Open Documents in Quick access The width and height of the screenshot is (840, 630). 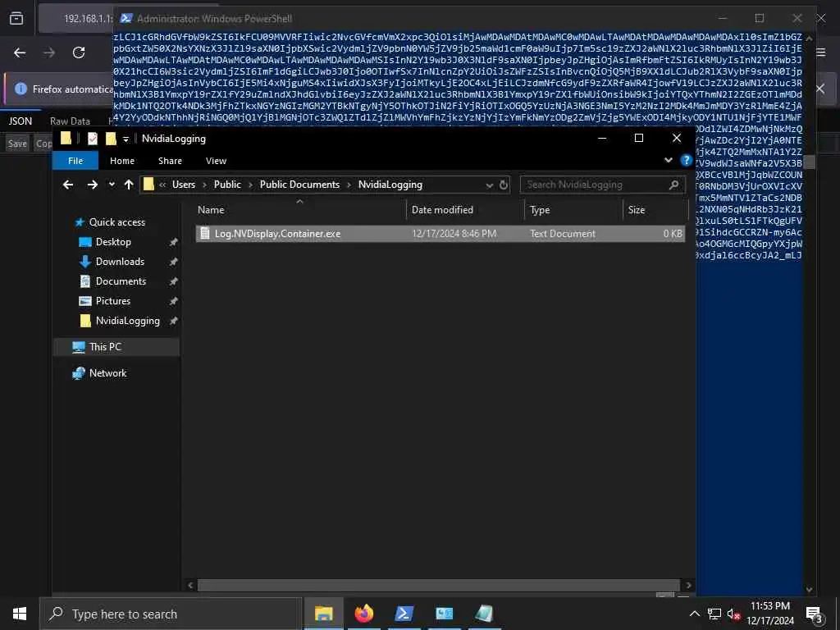(121, 282)
